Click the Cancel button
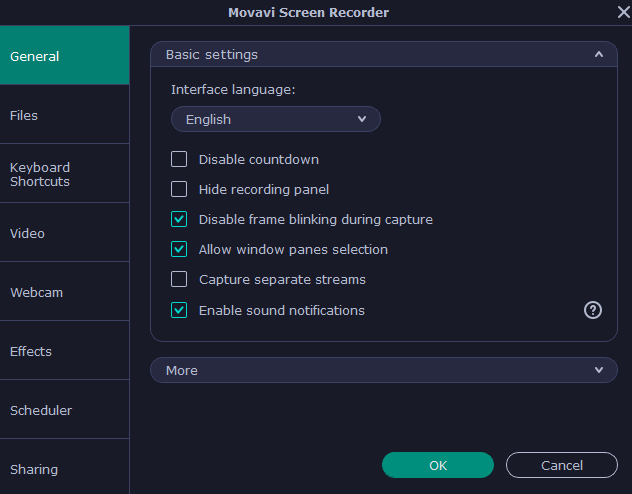Viewport: 632px width, 494px height. 562,465
